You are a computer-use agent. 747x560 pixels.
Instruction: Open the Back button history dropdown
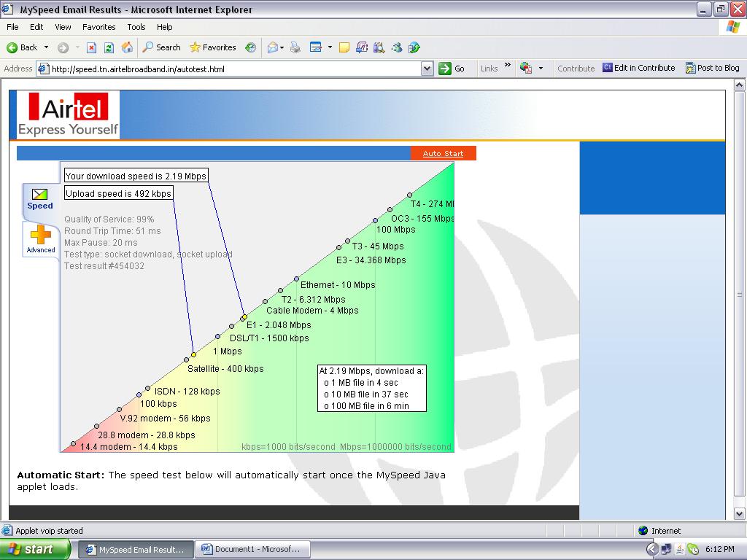(47, 47)
